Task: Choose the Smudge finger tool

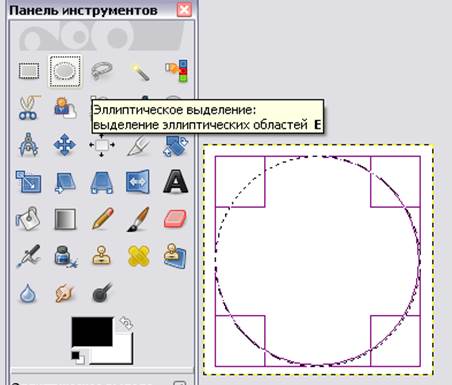Action: (x=65, y=293)
